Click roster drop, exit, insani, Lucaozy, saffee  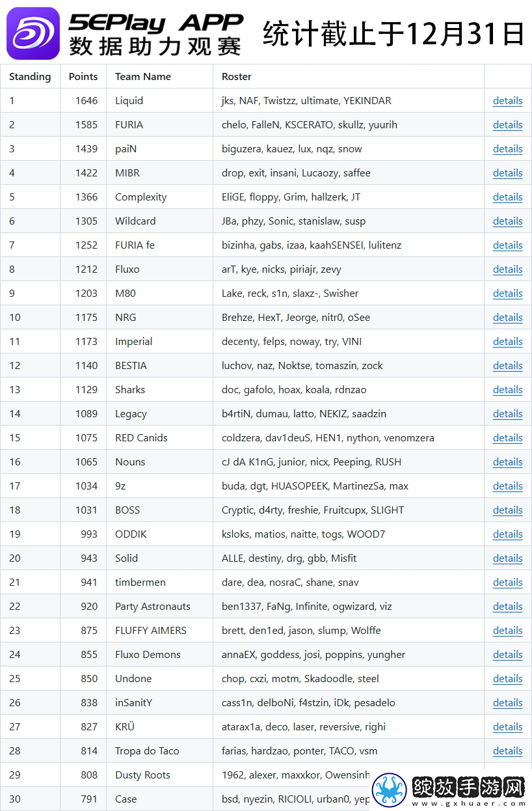[x=296, y=173]
